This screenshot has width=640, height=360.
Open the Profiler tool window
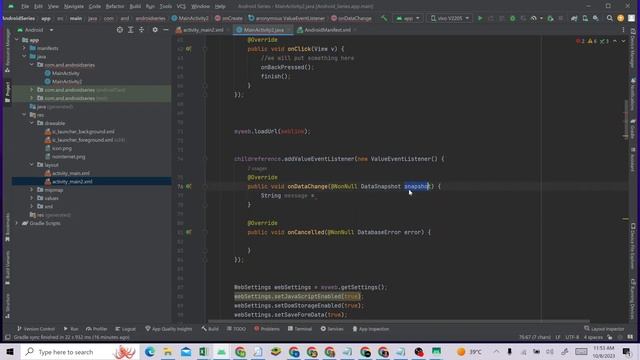point(97,329)
